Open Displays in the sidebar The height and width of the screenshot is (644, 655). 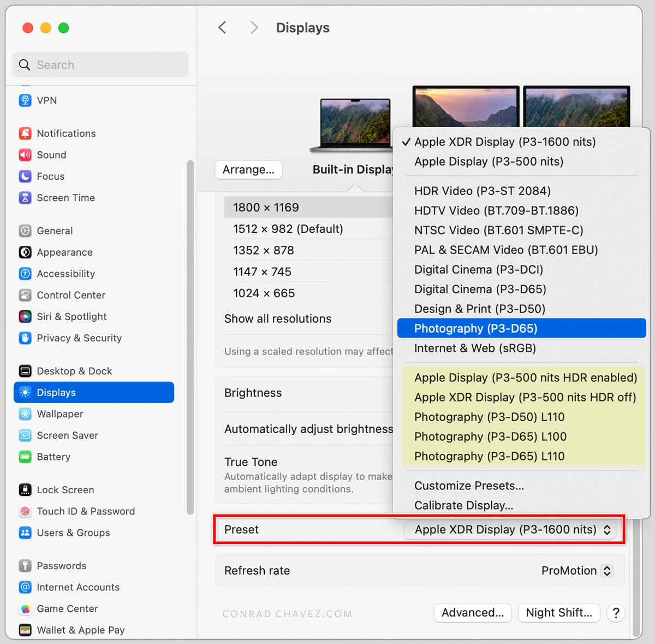click(x=94, y=392)
